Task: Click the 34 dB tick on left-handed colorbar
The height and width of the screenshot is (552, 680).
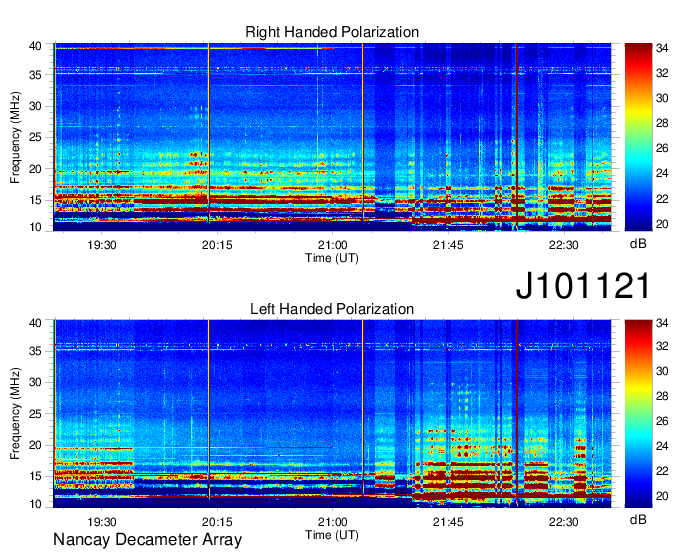Action: pos(662,323)
